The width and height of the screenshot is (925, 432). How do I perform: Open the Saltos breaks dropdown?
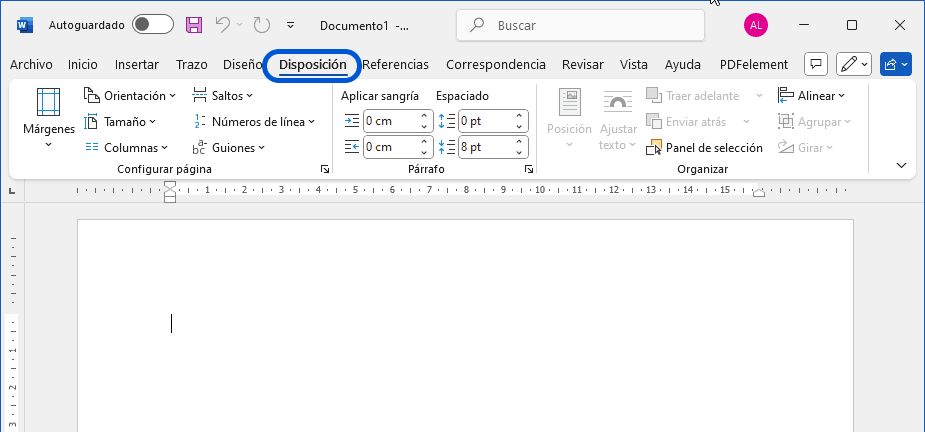pos(222,96)
